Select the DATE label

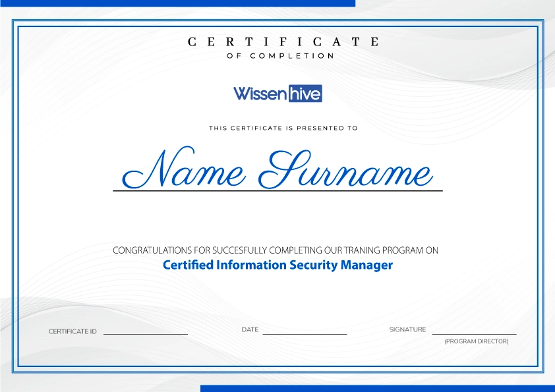pyautogui.click(x=250, y=329)
